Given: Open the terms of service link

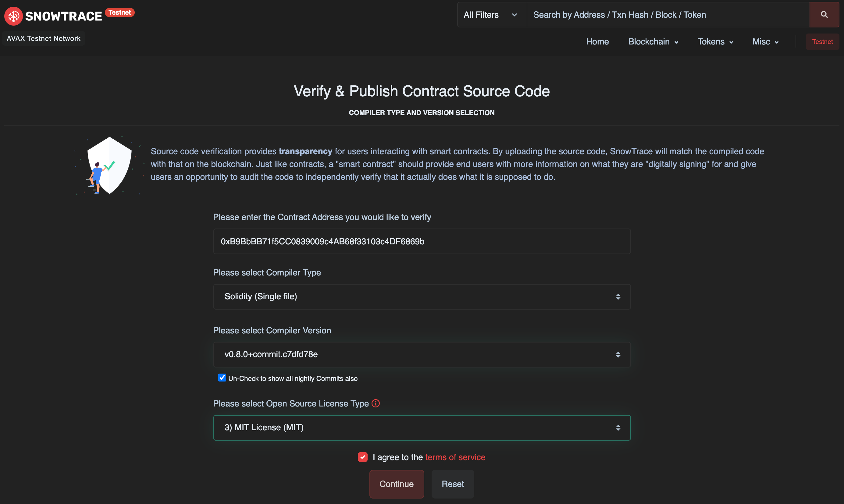Looking at the screenshot, I should (x=455, y=457).
